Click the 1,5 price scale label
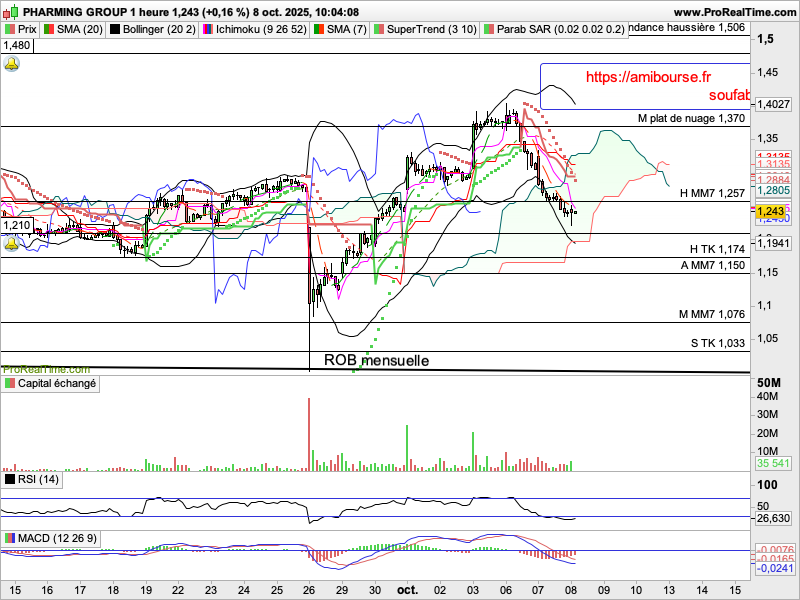 pyautogui.click(x=765, y=39)
